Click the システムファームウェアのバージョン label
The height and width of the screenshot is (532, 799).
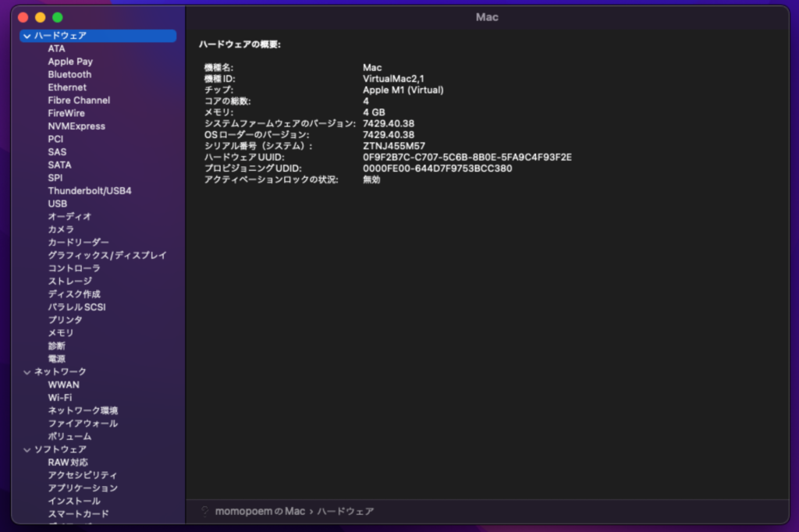pyautogui.click(x=280, y=124)
